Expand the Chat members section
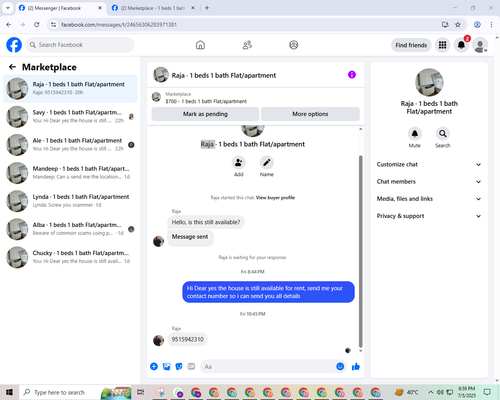 (x=429, y=182)
